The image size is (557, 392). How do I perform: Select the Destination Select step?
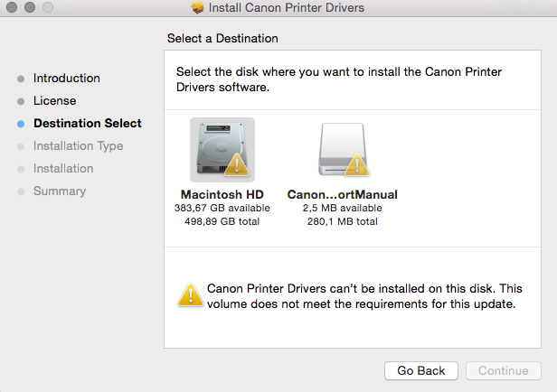[87, 124]
